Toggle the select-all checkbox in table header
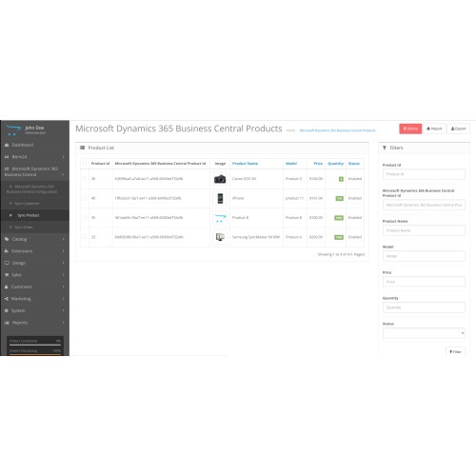Image resolution: width=476 pixels, height=476 pixels. 85,164
